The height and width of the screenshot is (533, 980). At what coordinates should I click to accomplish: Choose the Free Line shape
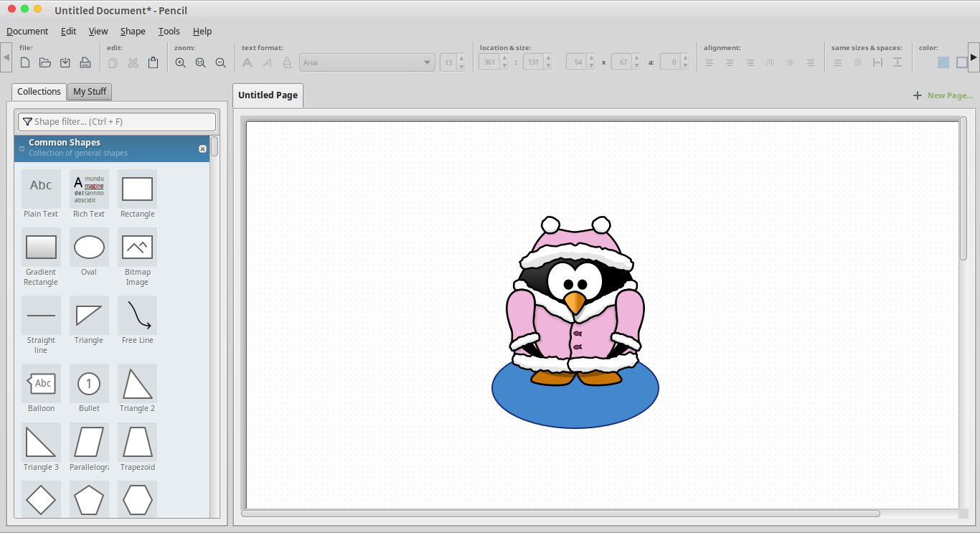(137, 321)
